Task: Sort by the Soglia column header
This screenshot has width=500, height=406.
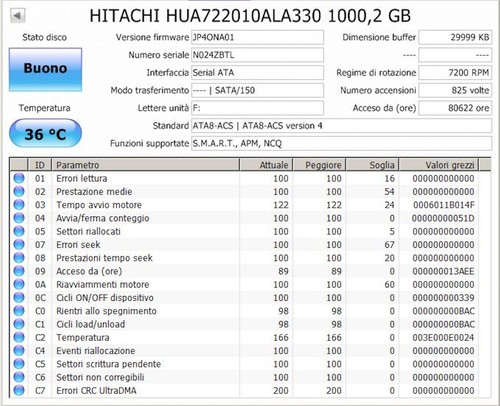Action: pyautogui.click(x=372, y=165)
